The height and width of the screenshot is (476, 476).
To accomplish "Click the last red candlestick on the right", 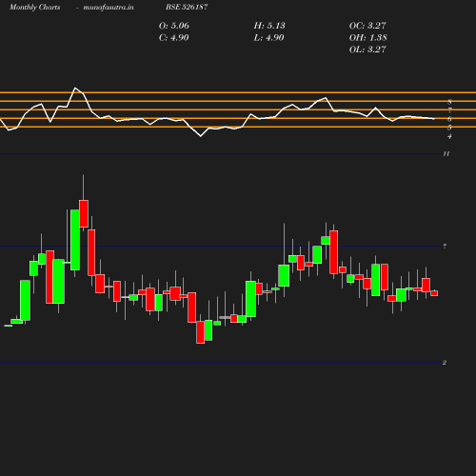I will click(x=434, y=293).
